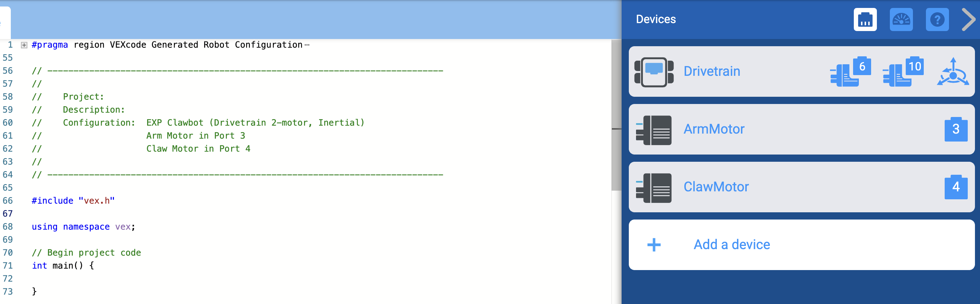
Task: Click the Drivetrain robot icon
Action: pos(654,72)
